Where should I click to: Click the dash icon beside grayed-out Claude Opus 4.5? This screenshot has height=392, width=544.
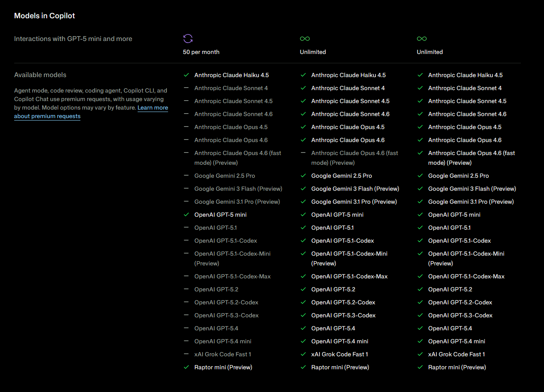[186, 127]
